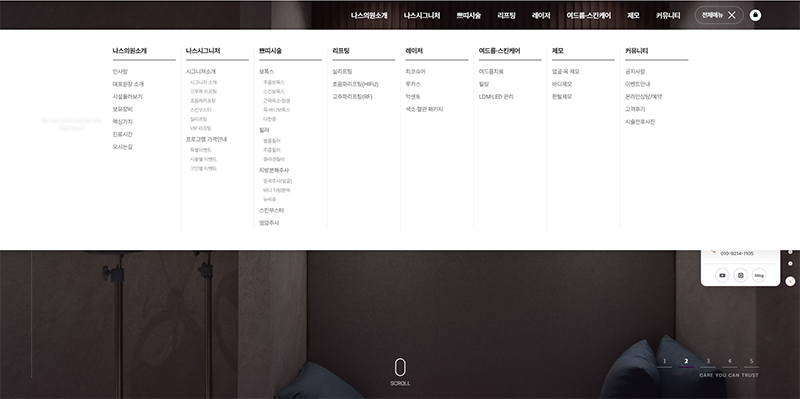This screenshot has width=800, height=399.
Task: Click 010-9214-1105 phone number in widget
Action: (x=737, y=254)
